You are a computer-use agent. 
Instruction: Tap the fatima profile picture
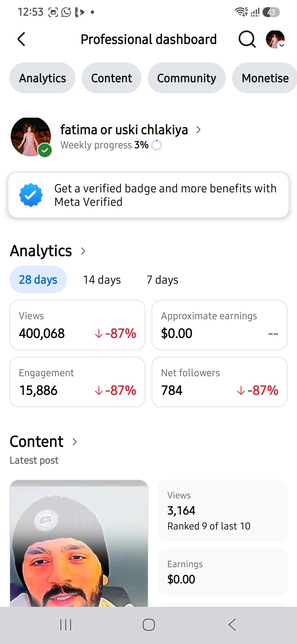[31, 137]
